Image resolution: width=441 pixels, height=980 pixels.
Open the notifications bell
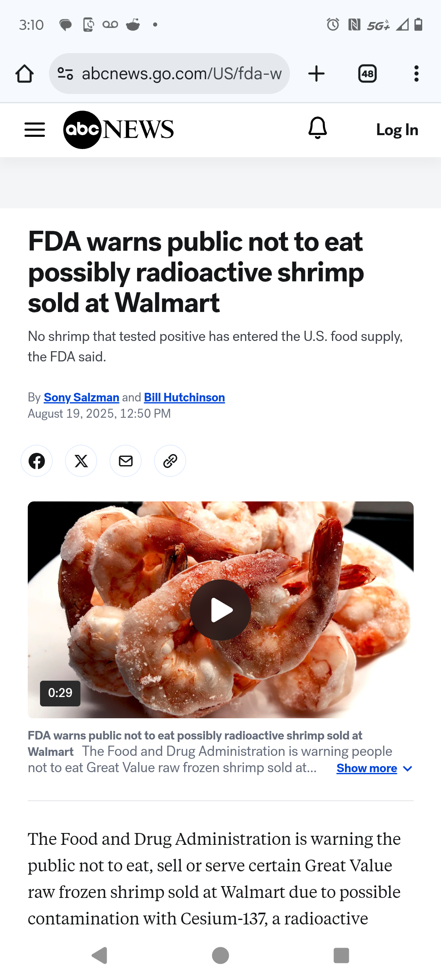pos(318,128)
